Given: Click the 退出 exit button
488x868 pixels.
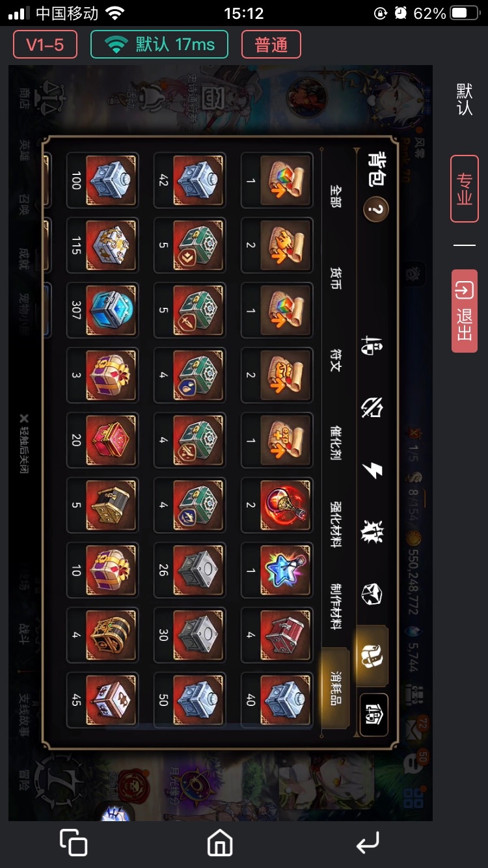Looking at the screenshot, I should [x=465, y=311].
